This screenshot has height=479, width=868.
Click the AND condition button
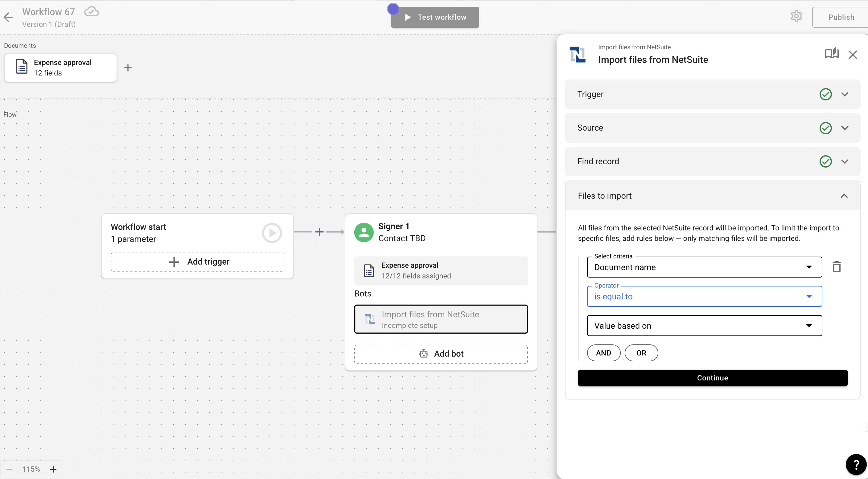[x=603, y=353]
